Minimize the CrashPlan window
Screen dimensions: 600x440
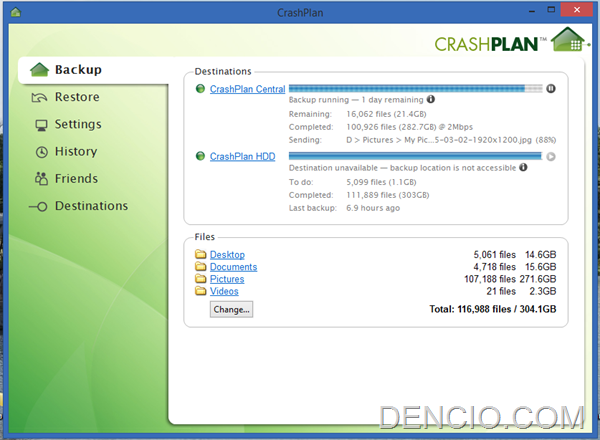click(532, 11)
